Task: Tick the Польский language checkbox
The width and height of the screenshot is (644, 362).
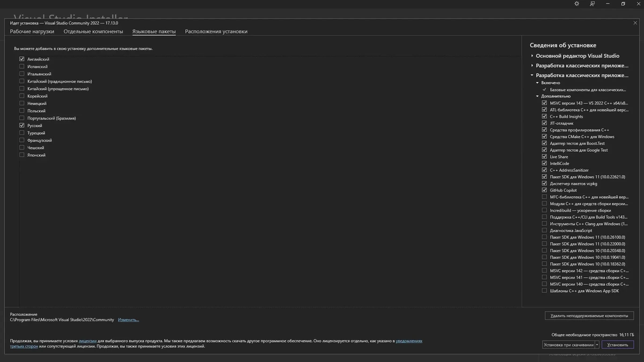Action: [x=22, y=110]
